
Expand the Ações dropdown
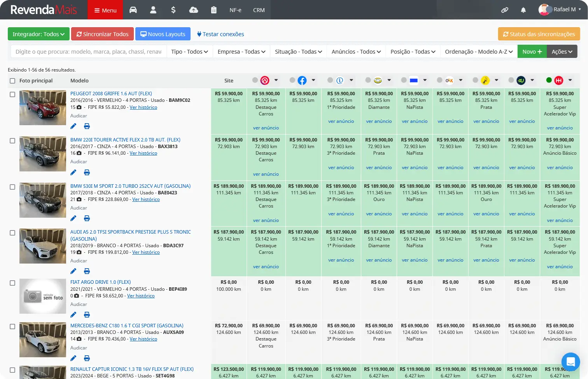(562, 51)
